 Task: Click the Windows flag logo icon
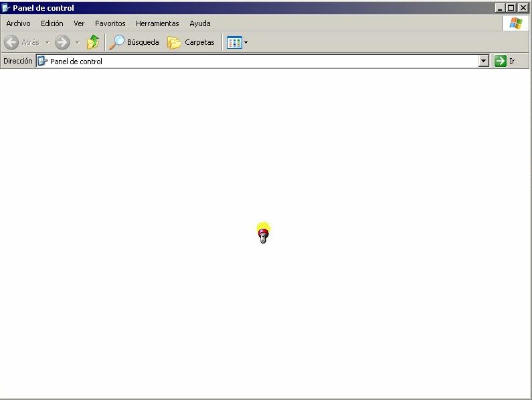coord(516,23)
